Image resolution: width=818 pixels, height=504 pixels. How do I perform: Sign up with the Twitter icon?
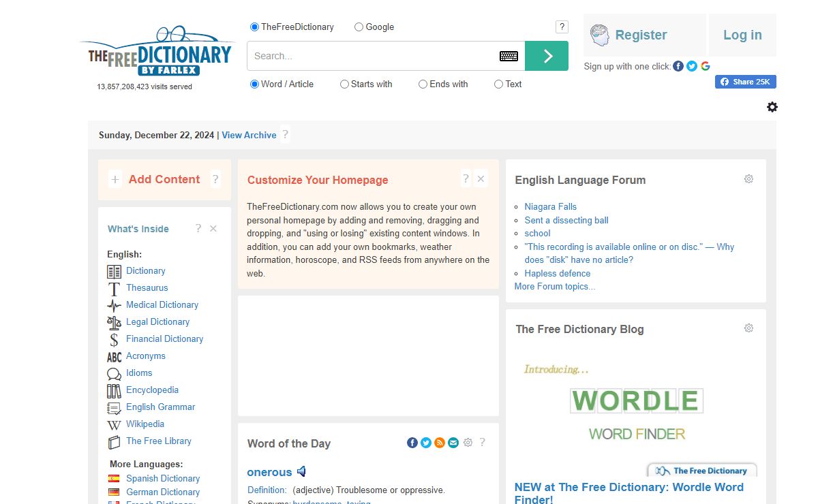pos(692,66)
